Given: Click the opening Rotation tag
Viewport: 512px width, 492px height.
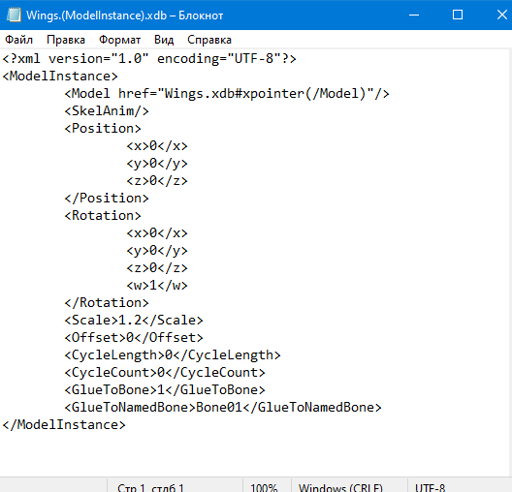Looking at the screenshot, I should pos(103,216).
